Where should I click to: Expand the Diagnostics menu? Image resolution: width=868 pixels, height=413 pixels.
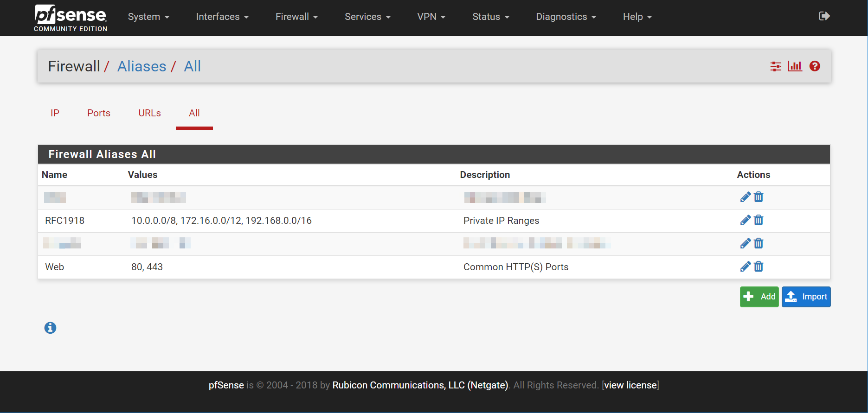point(566,17)
